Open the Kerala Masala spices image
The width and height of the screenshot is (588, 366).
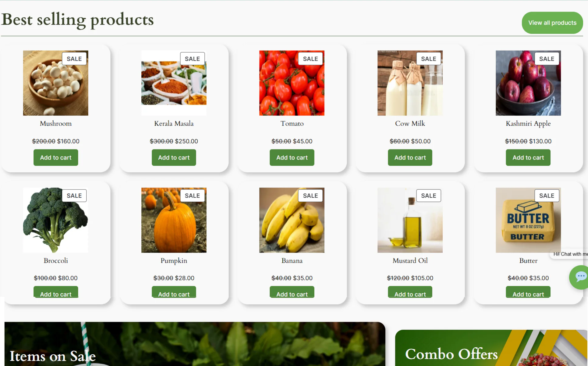click(x=174, y=83)
